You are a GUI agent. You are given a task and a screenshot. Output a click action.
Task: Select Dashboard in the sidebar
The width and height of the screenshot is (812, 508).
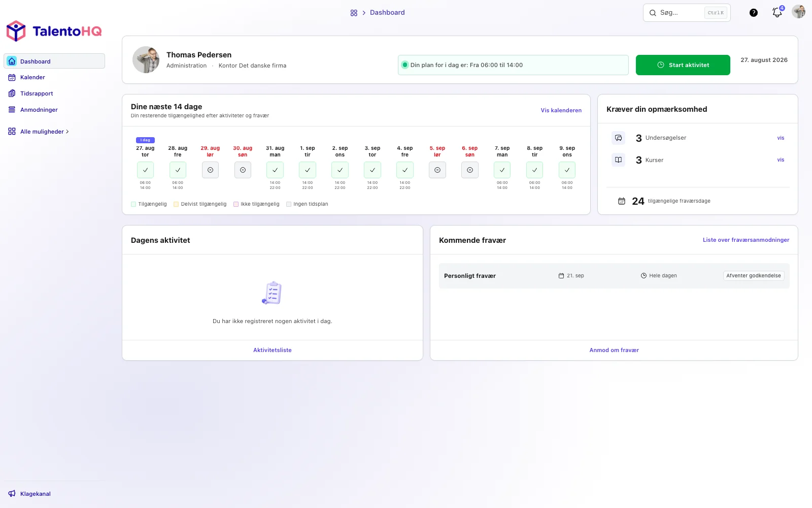[54, 61]
